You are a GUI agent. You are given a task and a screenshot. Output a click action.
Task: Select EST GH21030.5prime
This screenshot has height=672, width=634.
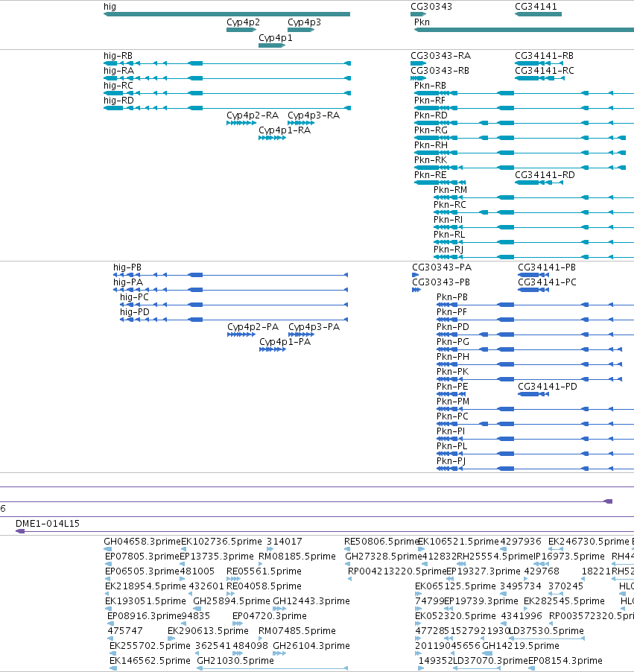tap(235, 661)
